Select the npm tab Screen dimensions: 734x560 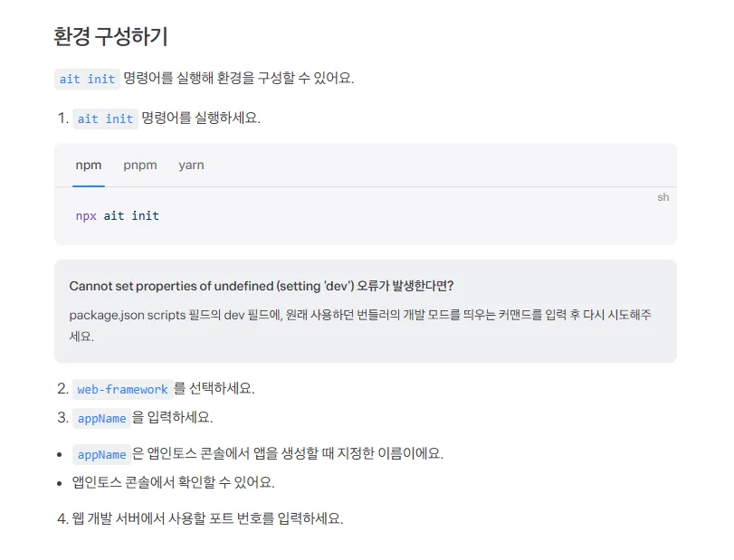(89, 166)
